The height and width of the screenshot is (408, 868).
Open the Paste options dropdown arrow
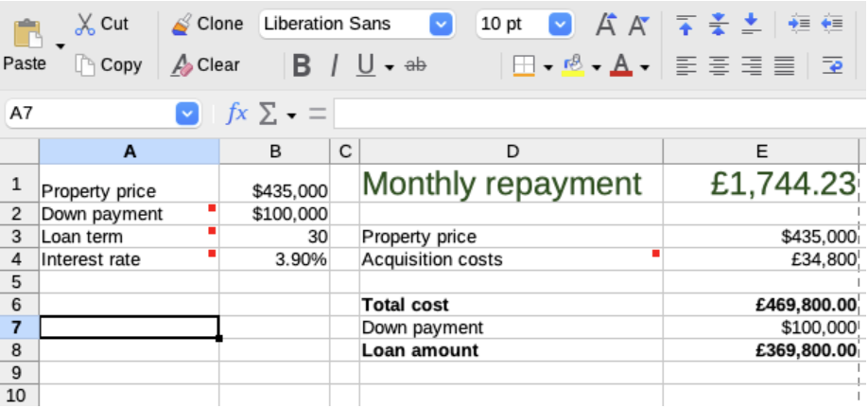pyautogui.click(x=61, y=46)
